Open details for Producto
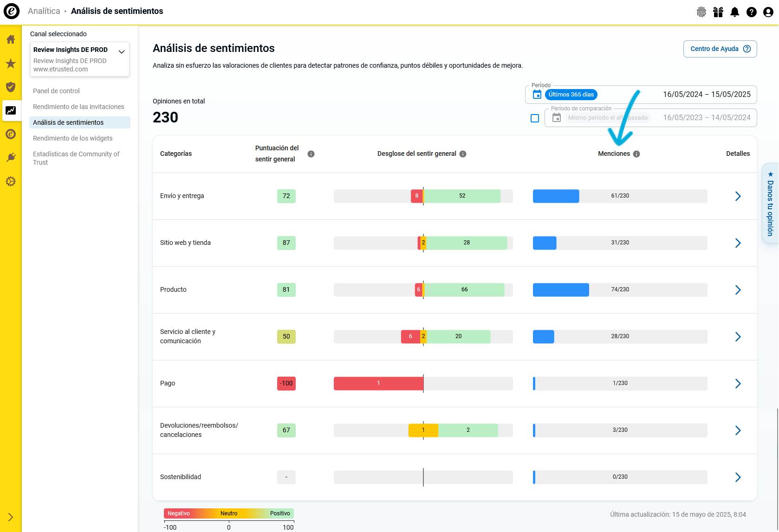 [x=738, y=290]
